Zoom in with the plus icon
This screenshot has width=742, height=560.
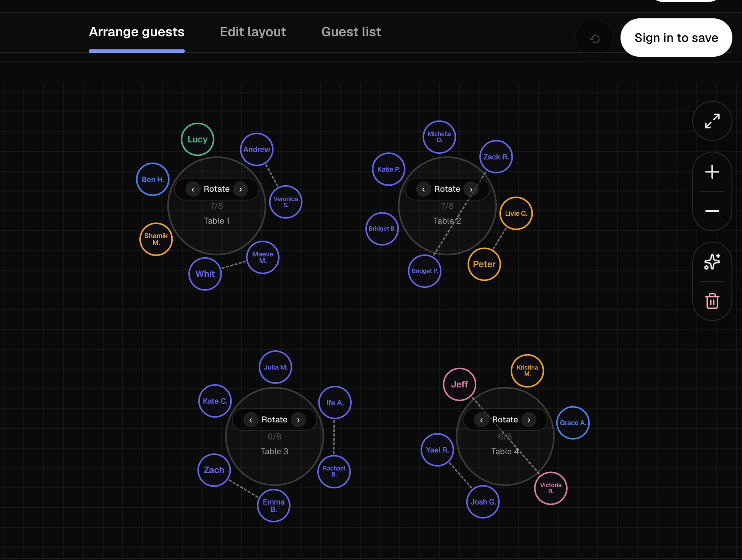pos(712,172)
